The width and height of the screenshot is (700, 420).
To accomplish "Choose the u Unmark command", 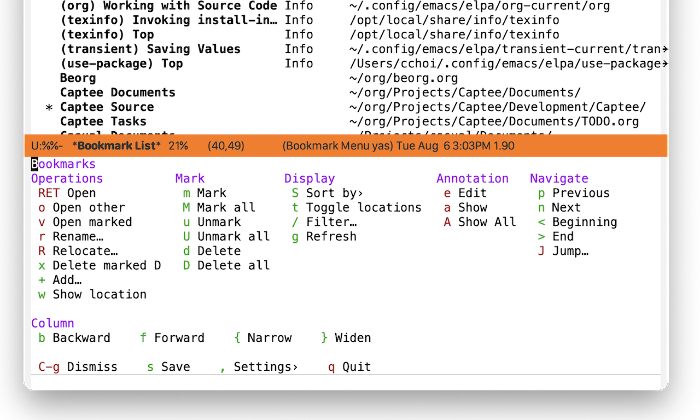I will (212, 222).
